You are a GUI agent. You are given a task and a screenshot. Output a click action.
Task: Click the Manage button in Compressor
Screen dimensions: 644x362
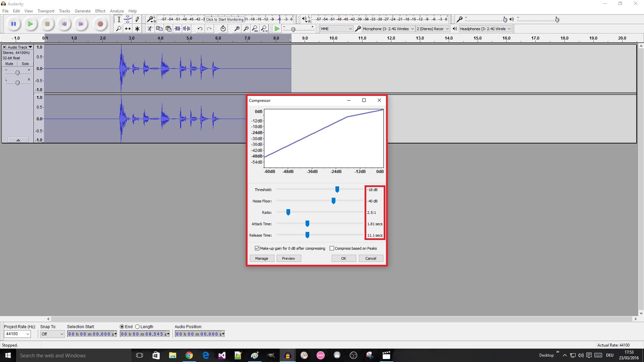point(262,258)
